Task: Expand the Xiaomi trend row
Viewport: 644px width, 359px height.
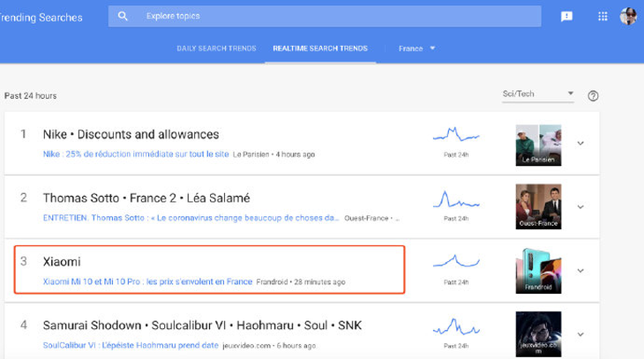Action: point(580,271)
